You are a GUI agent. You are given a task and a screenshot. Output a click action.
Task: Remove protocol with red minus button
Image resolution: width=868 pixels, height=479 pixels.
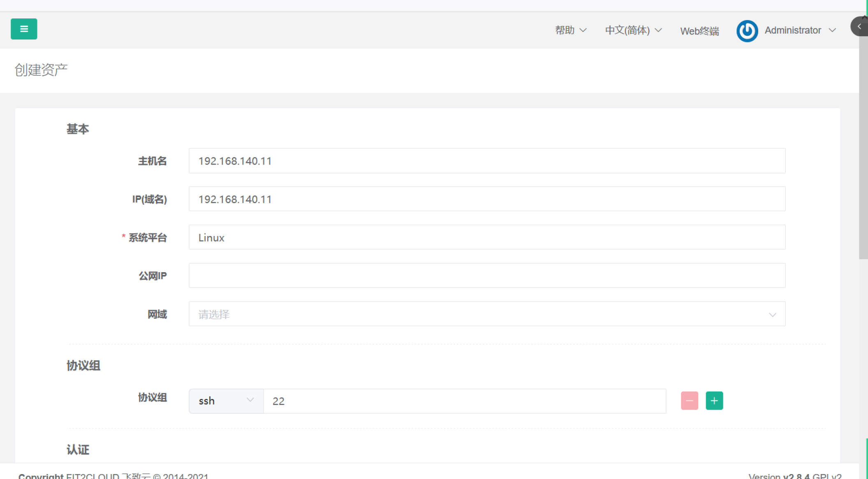pos(689,400)
